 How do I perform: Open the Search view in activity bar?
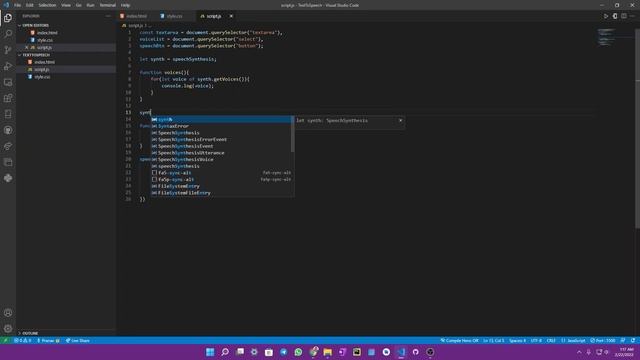tap(8, 34)
